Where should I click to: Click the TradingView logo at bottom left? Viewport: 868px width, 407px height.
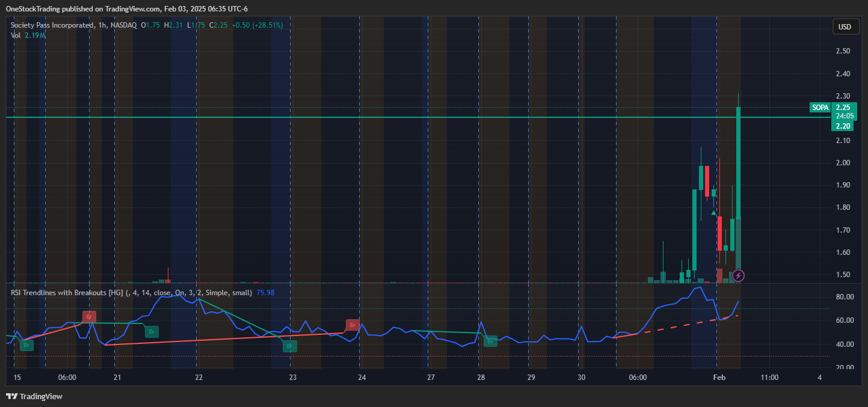[34, 396]
